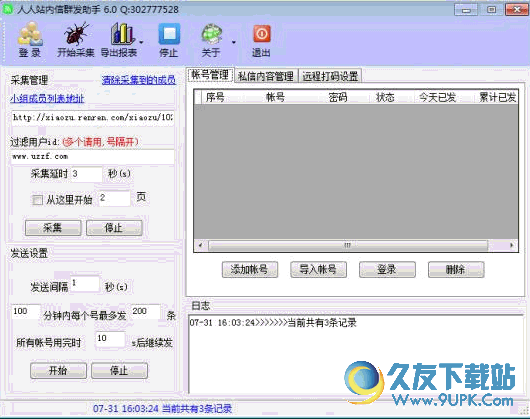Click the 退出 red power icon
The width and height of the screenshot is (530, 419).
click(262, 34)
